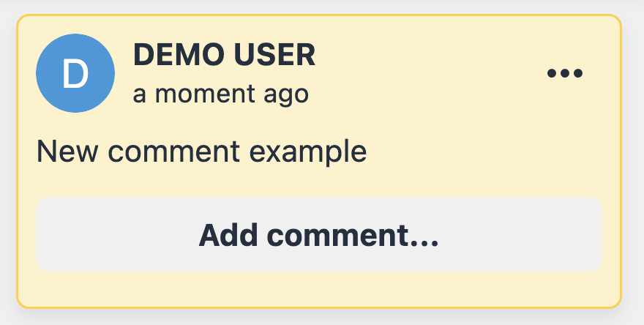Click the "DEMO USER" author name
This screenshot has width=644, height=325.
tap(224, 56)
